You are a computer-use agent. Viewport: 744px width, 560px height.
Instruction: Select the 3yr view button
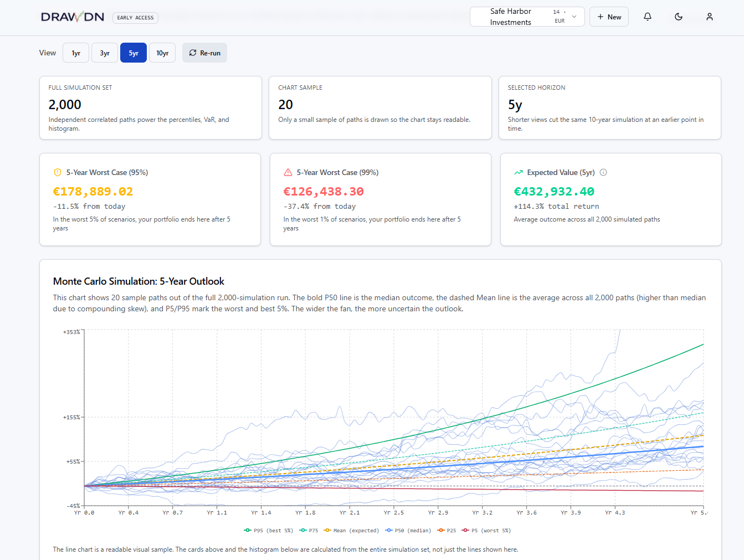pos(105,53)
